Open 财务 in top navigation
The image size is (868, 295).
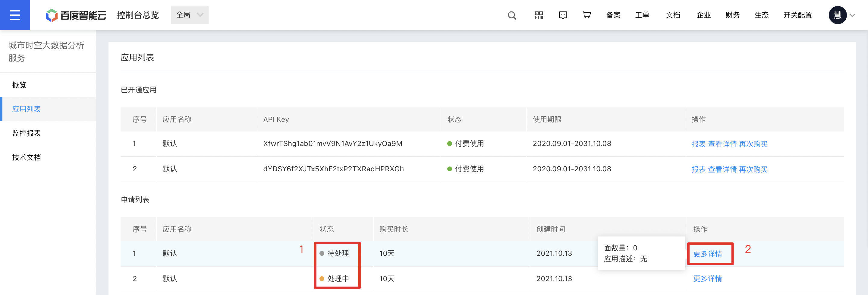[733, 15]
